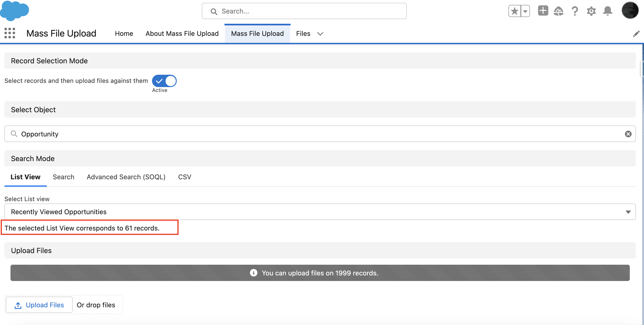Click the pencil icon to edit navigation
644x325 pixels.
(x=636, y=34)
